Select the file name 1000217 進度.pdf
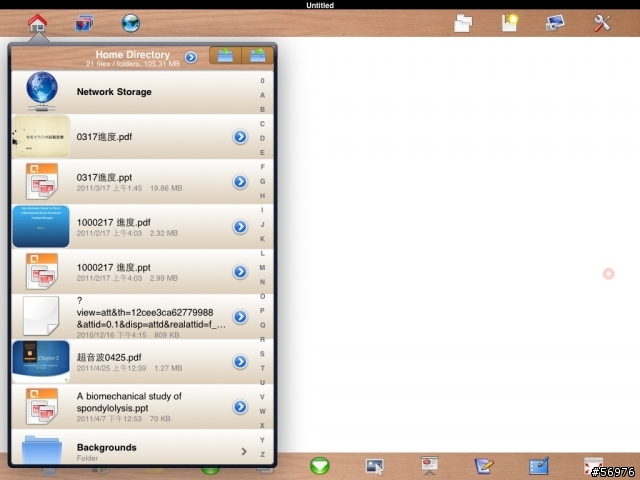The height and width of the screenshot is (480, 640). pos(113,222)
